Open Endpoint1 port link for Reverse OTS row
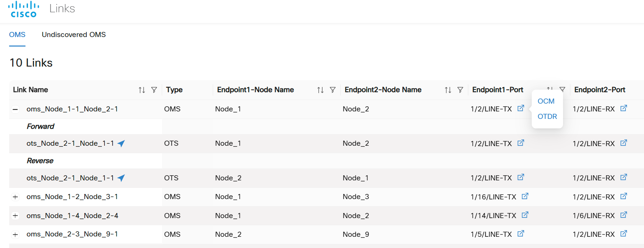 521,177
